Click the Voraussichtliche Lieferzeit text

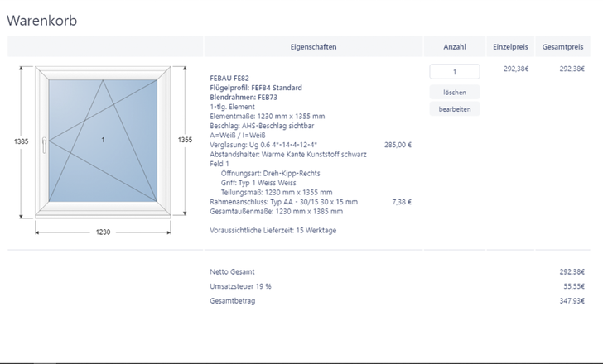[273, 230]
